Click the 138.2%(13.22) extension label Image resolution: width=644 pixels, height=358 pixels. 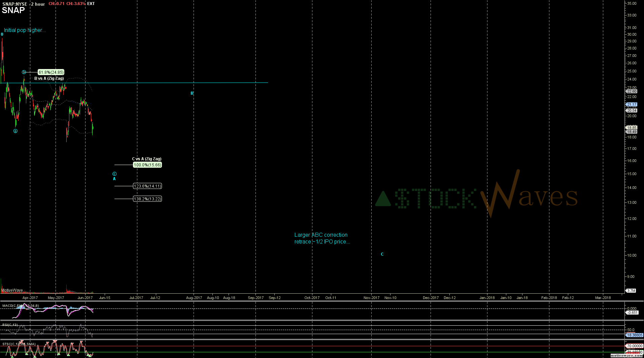click(147, 199)
